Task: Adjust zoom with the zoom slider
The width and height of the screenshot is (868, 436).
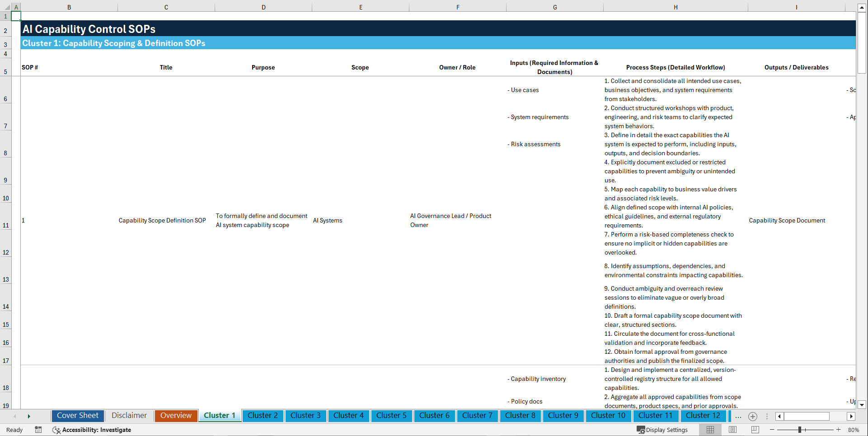Action: (x=801, y=430)
